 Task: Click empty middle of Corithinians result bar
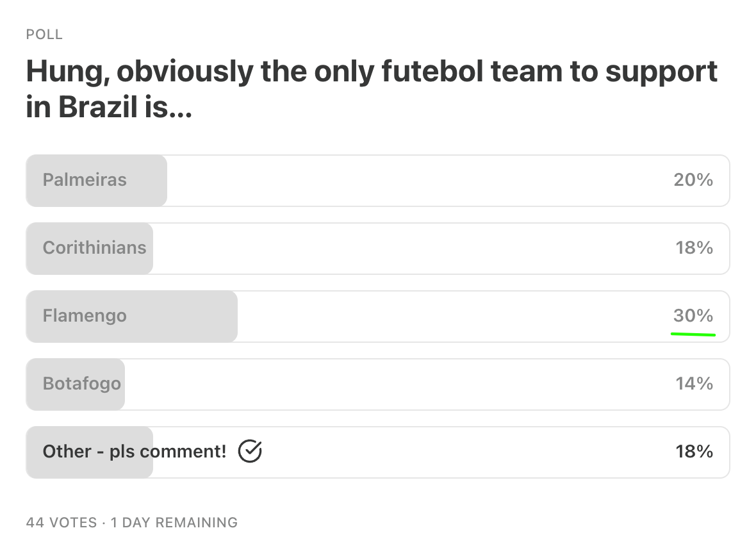410,248
